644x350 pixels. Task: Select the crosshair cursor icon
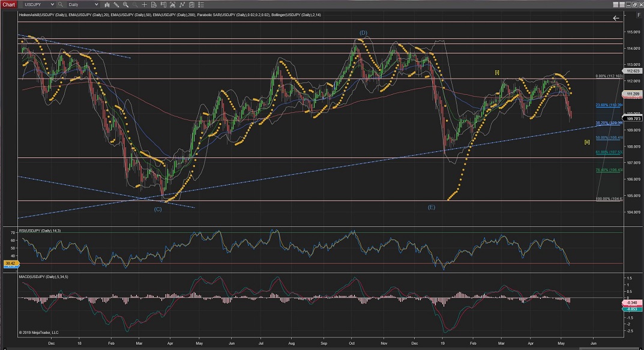click(x=145, y=4)
